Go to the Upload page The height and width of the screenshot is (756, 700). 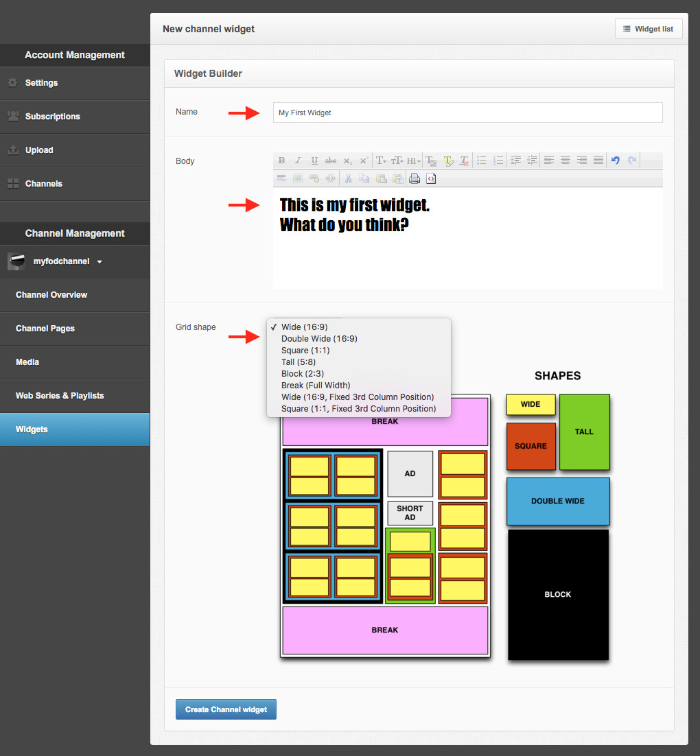pyautogui.click(x=75, y=150)
